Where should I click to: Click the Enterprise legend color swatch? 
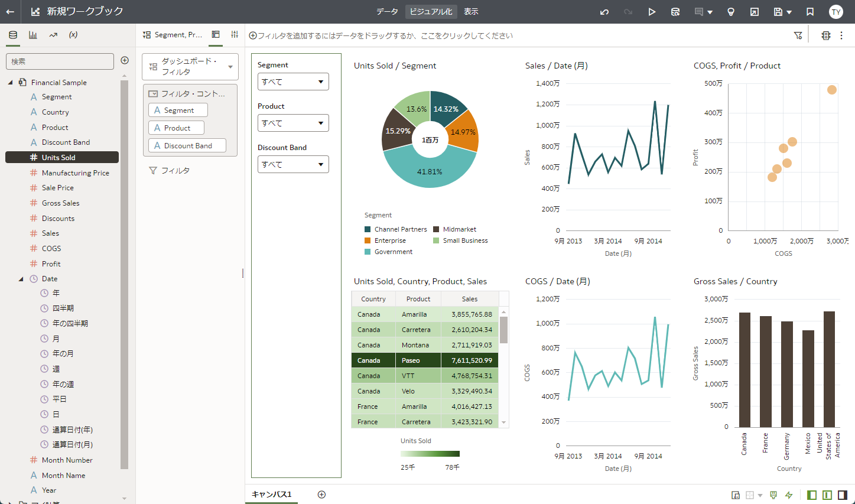(368, 240)
